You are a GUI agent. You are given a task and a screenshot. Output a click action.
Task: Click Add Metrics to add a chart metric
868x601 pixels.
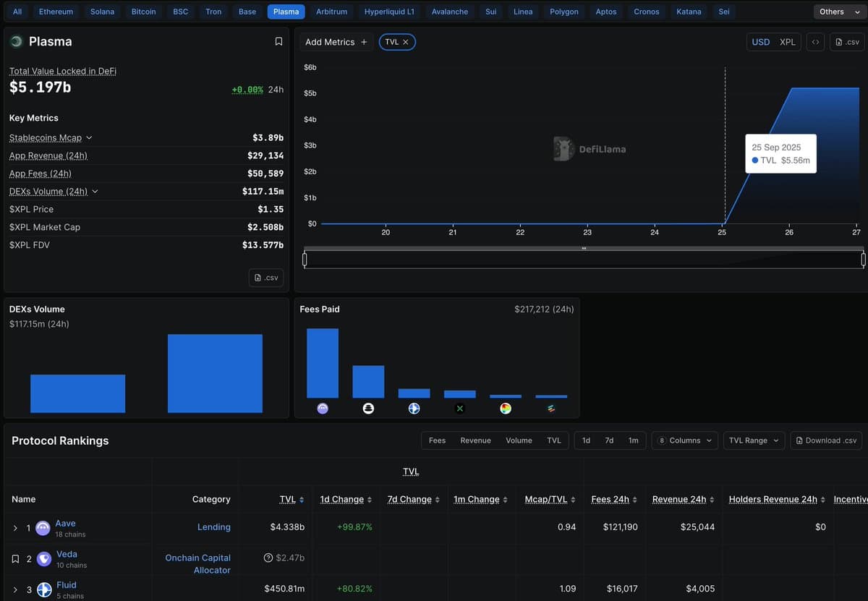pos(335,42)
